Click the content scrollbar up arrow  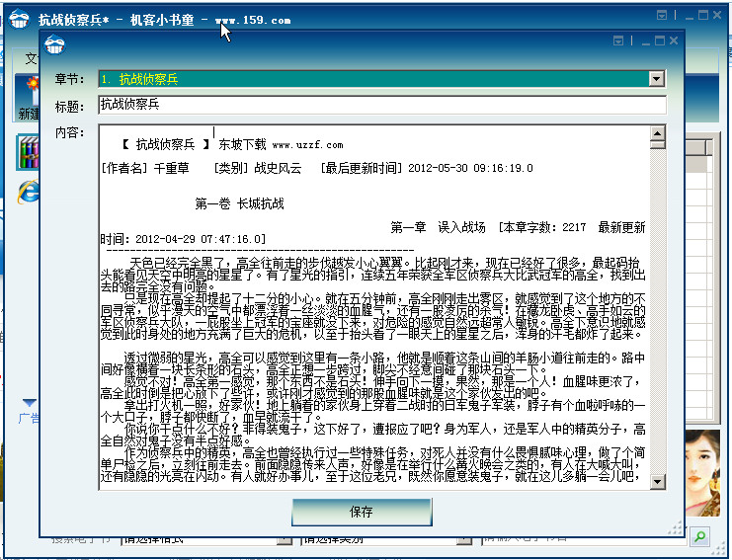click(657, 133)
